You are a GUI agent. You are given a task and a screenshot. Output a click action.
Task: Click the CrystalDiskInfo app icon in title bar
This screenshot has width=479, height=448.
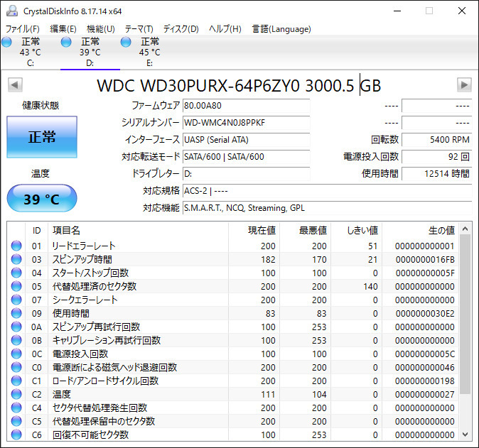[x=12, y=11]
